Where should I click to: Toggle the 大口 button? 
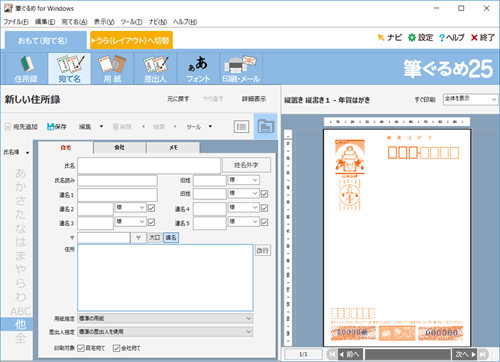155,238
